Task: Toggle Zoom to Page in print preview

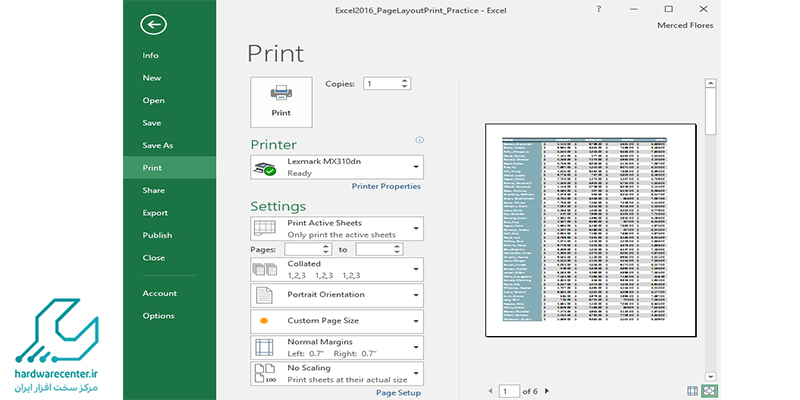Action: click(x=710, y=391)
